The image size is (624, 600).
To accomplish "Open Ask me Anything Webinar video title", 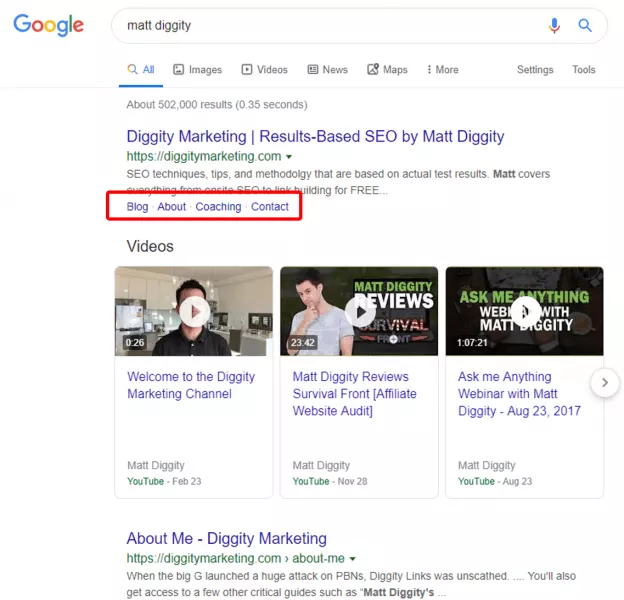I will tap(519, 394).
